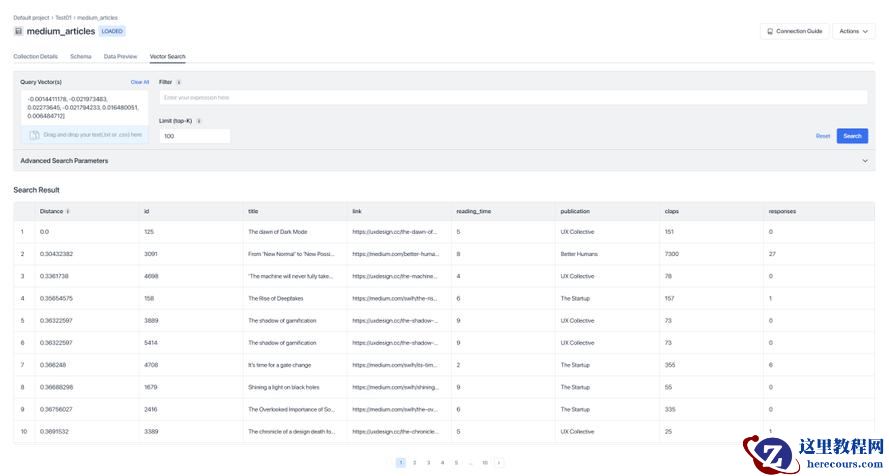This screenshot has width=889, height=476.
Task: Click the Filter info icon
Action: [179, 82]
